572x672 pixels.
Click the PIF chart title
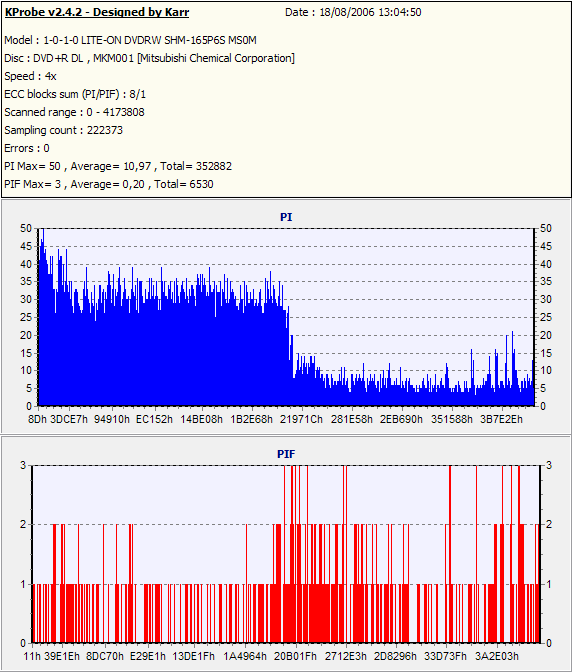[x=286, y=454]
